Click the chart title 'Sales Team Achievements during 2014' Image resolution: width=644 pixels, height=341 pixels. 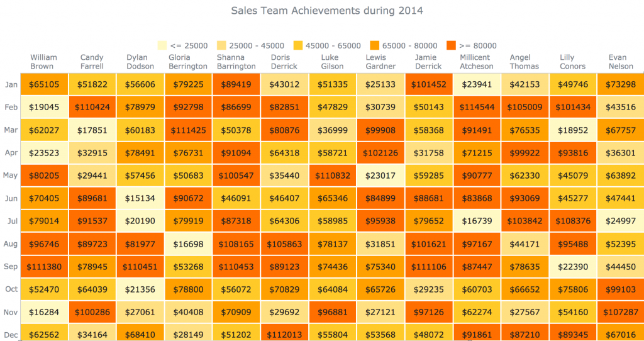click(327, 11)
